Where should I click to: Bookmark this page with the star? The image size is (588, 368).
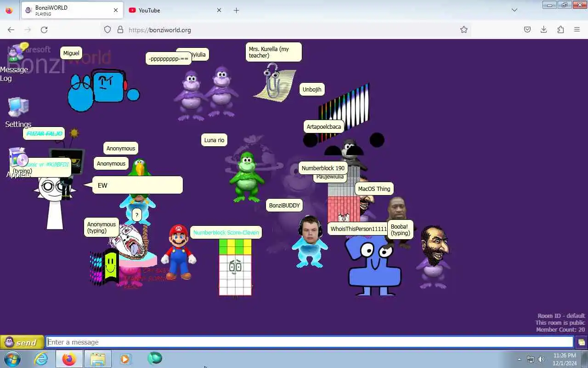click(x=464, y=29)
